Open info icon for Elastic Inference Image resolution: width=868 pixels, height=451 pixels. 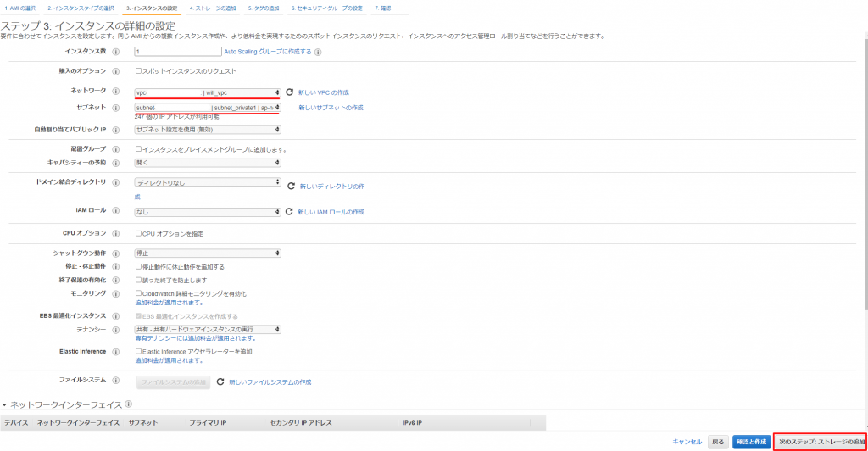click(x=115, y=352)
